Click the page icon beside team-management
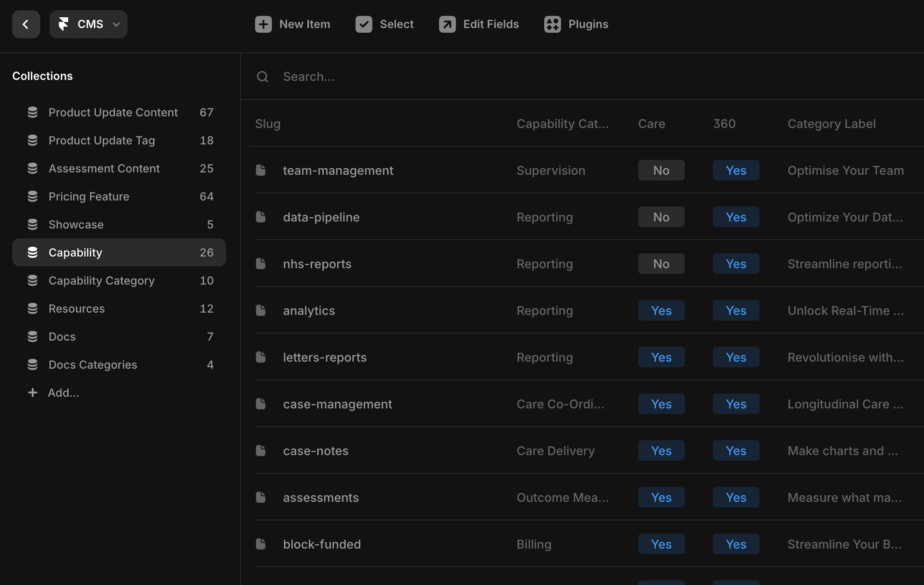924x585 pixels. pos(261,171)
